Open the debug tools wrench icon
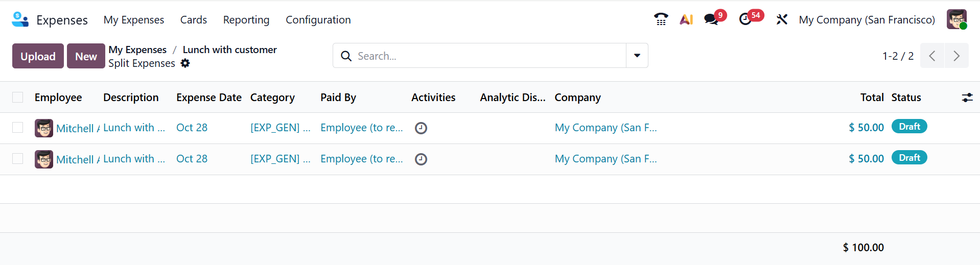This screenshot has width=980, height=265. (x=782, y=19)
